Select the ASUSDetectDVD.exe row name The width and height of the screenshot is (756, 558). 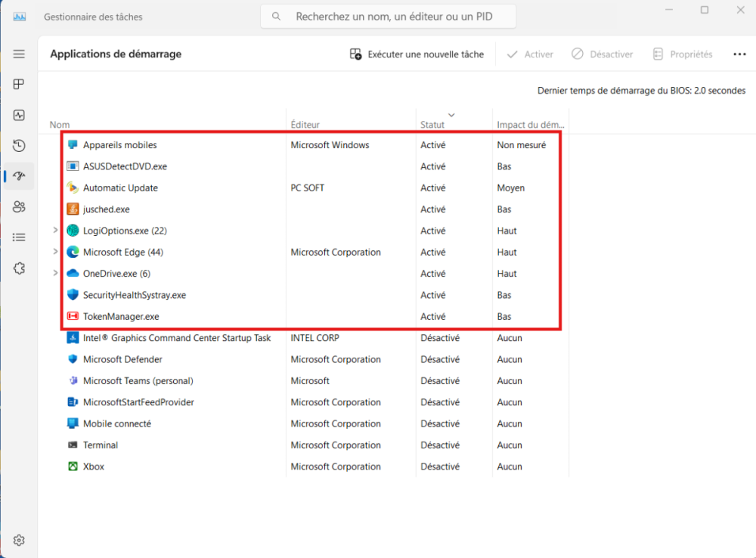125,166
